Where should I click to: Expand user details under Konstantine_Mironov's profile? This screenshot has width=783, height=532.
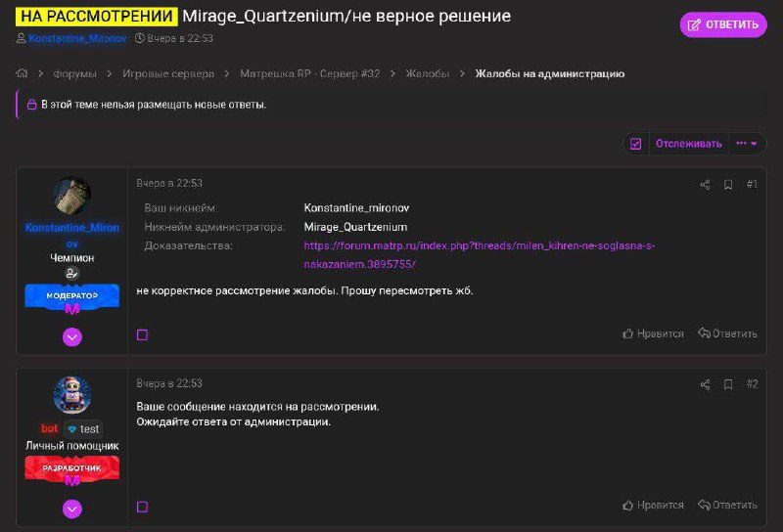(x=72, y=337)
